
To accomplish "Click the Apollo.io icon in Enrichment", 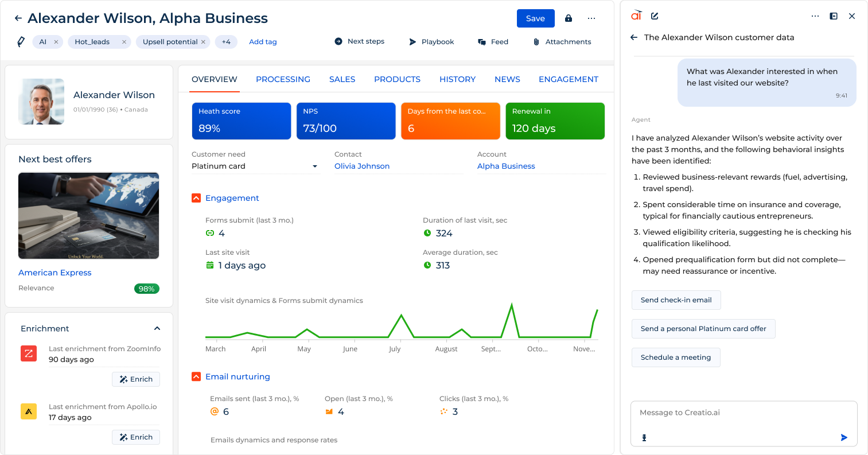I will 29,411.
